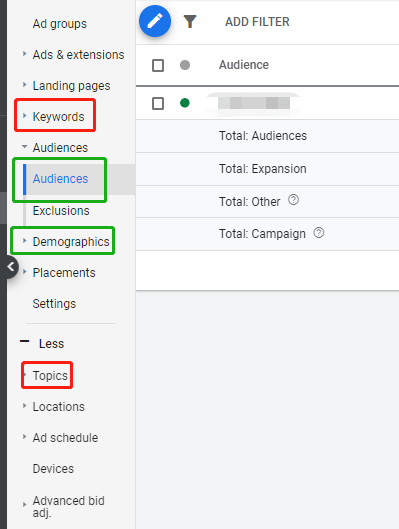Viewport: 399px width, 529px height.
Task: Expand the Demographics section
Action: tap(24, 240)
